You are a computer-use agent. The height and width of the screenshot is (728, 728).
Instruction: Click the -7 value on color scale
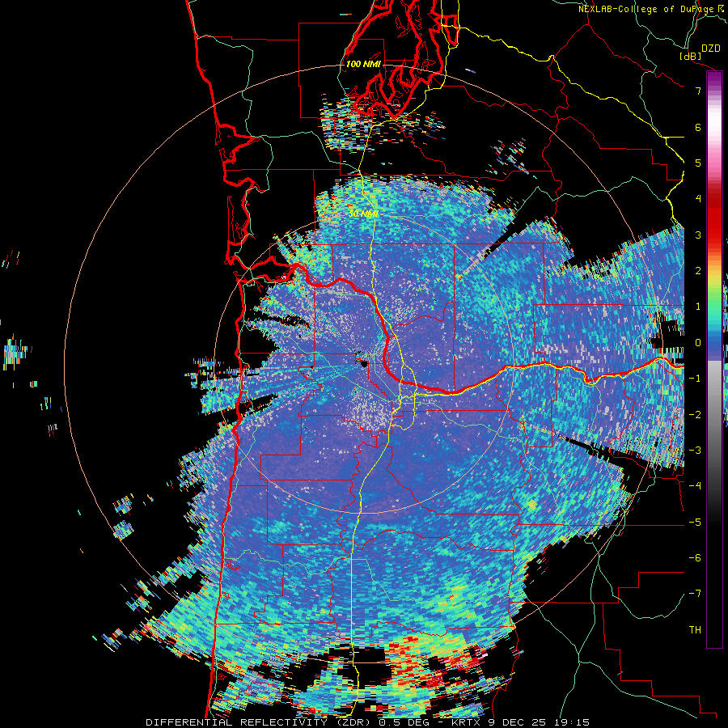695,594
